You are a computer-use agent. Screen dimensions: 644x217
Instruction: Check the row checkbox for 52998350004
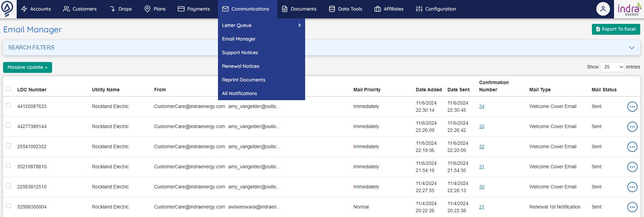coord(8,206)
